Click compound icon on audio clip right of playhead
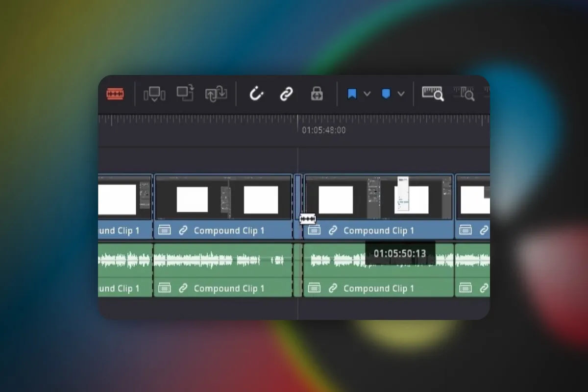 coord(314,288)
